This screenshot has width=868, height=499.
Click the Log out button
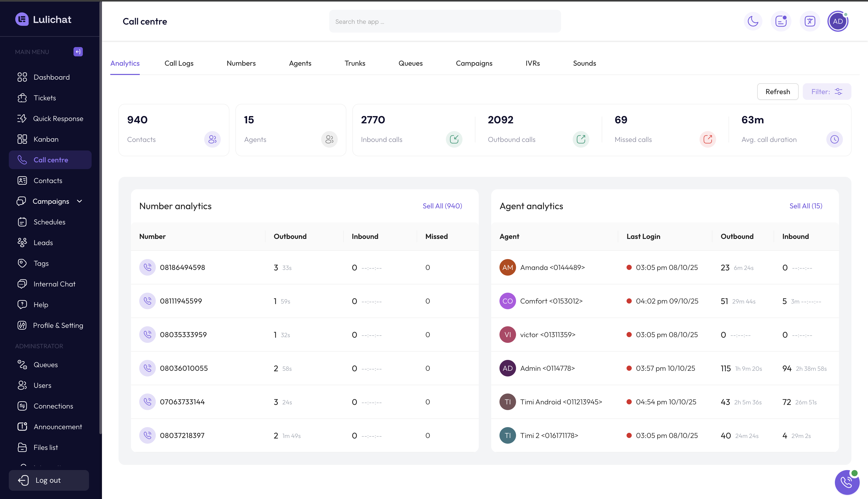coord(48,480)
